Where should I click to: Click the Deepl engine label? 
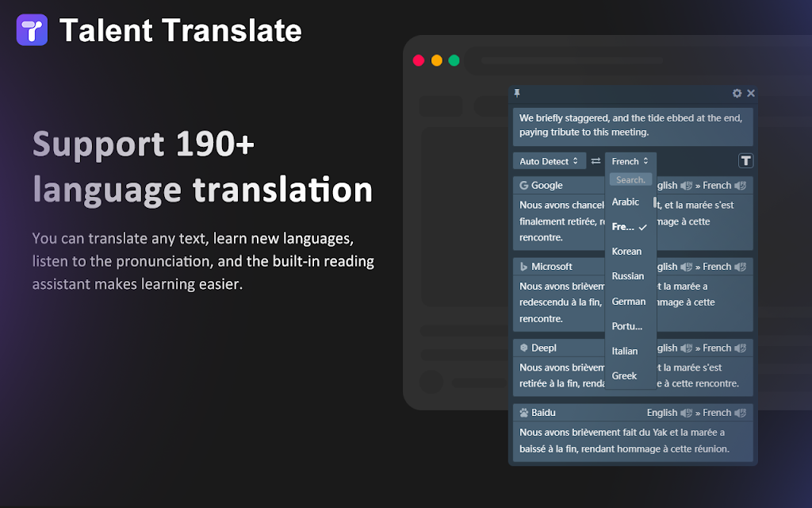544,348
